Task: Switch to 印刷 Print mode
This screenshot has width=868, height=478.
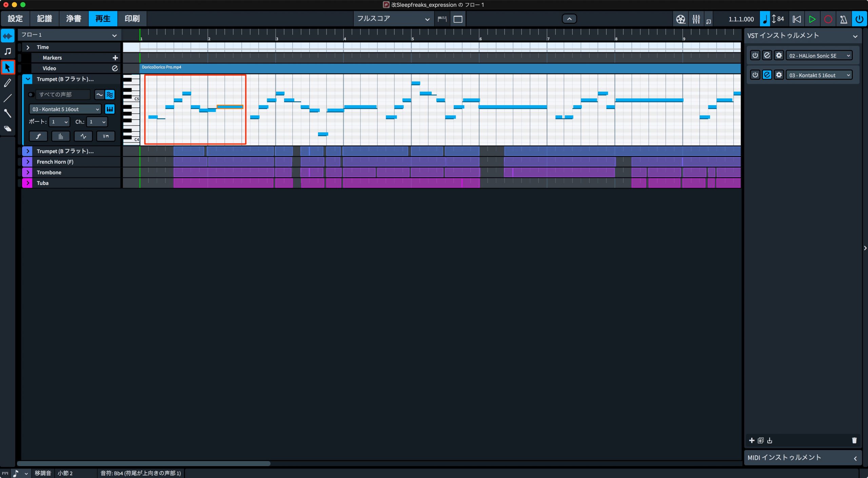Action: click(132, 19)
